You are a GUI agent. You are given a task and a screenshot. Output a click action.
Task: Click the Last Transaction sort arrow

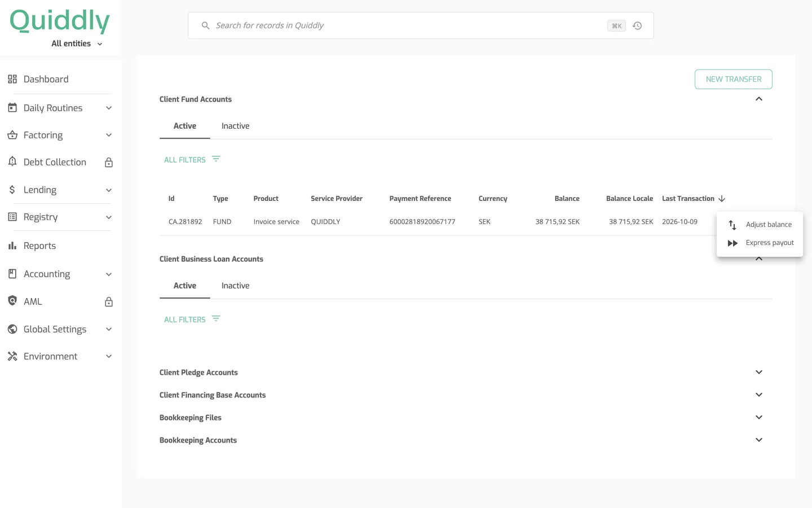pos(722,199)
